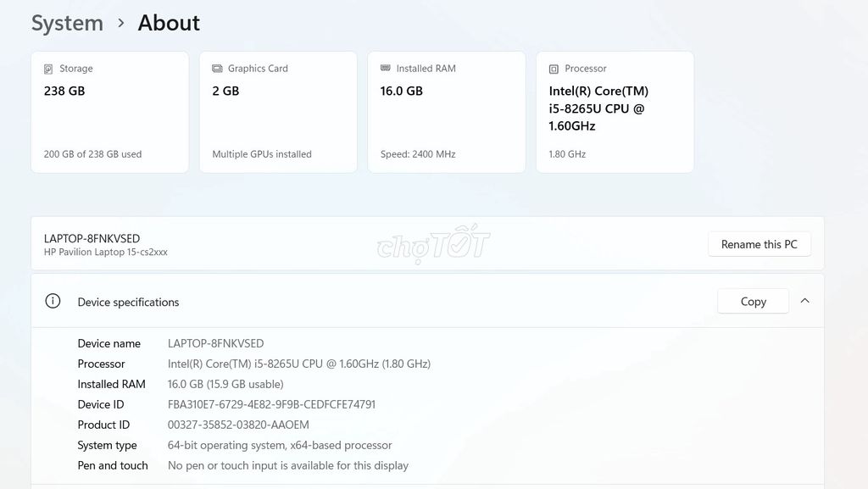868x489 pixels.
Task: Click the "Device specifications" section title
Action: coord(128,302)
